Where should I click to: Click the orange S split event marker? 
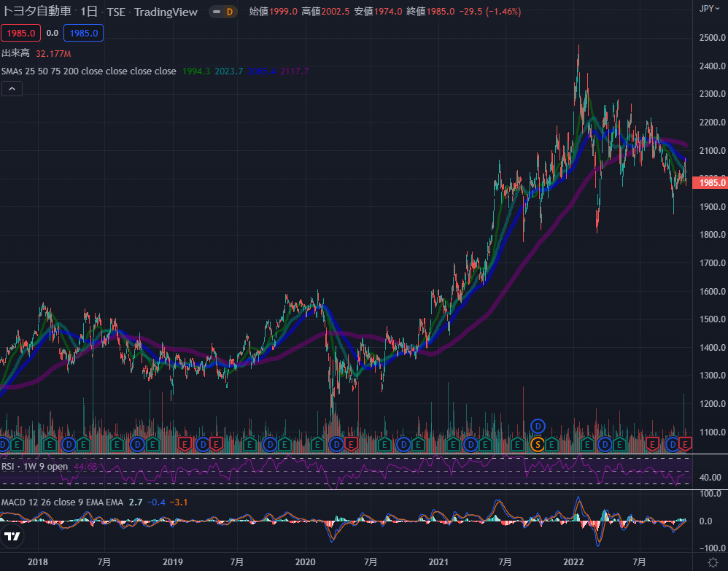coord(538,445)
